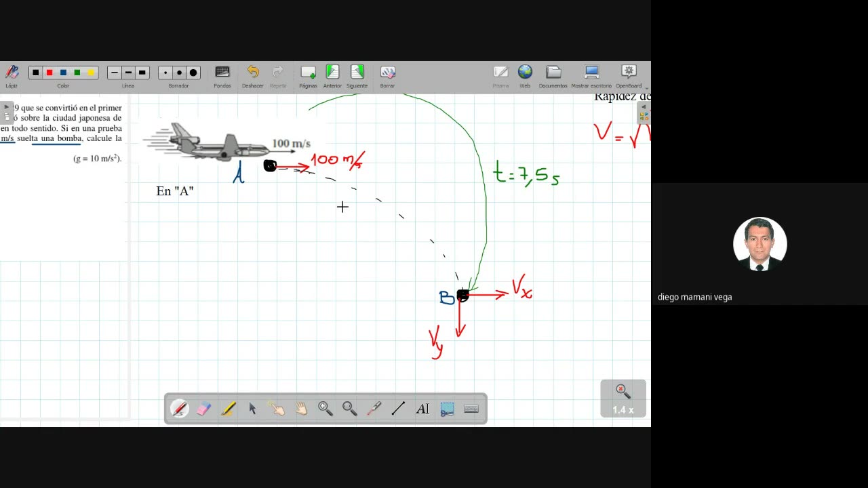868x488 pixels.
Task: Select the capture region scissors tool
Action: click(x=447, y=409)
